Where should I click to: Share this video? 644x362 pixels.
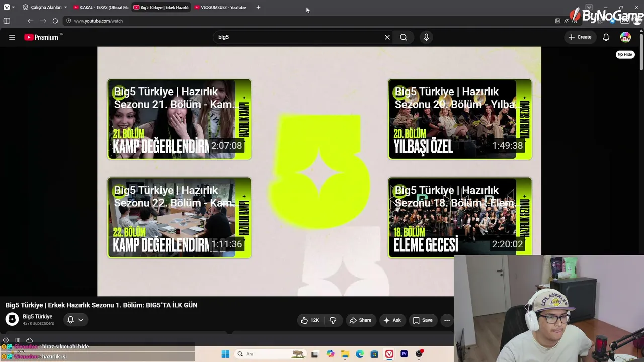[360, 320]
